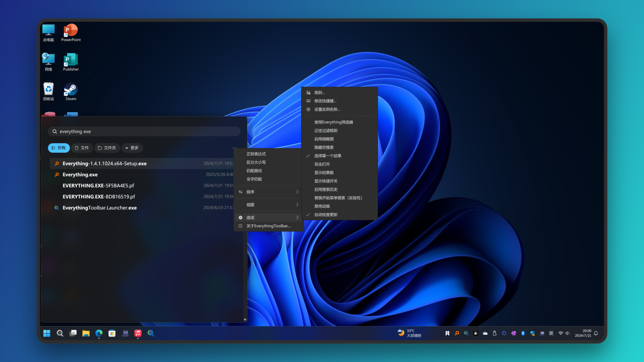This screenshot has width=644, height=362.
Task: Open the weather widget showing 33°C
Action: click(409, 333)
